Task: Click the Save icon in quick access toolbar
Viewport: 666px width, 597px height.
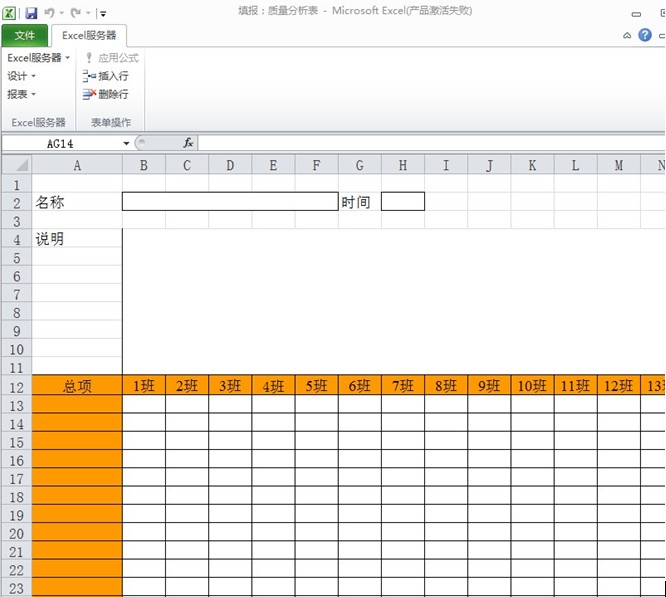Action: point(31,13)
